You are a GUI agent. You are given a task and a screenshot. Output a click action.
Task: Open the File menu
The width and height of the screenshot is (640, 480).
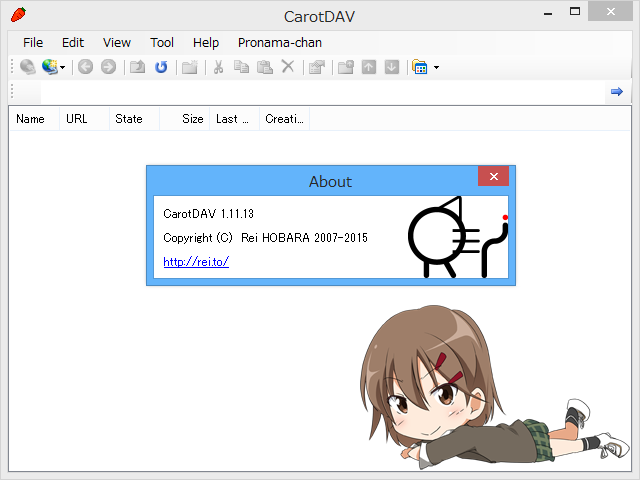click(33, 42)
